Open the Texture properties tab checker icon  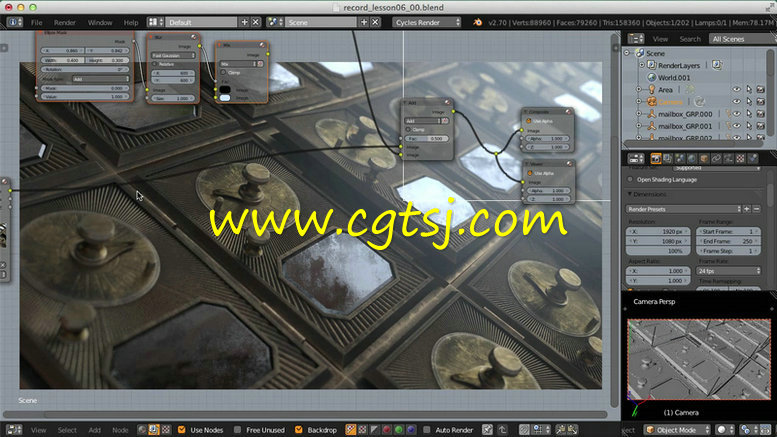(x=740, y=159)
